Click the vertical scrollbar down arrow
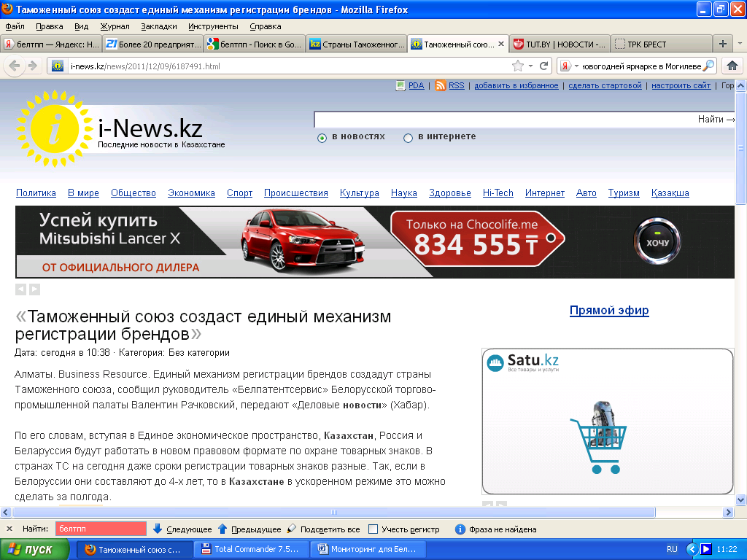The width and height of the screenshot is (747, 560). tap(741, 500)
